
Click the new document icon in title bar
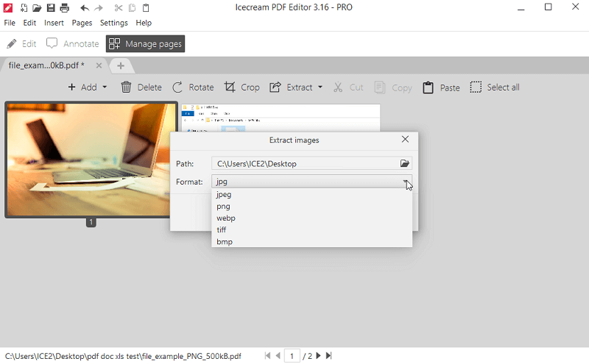click(x=24, y=7)
